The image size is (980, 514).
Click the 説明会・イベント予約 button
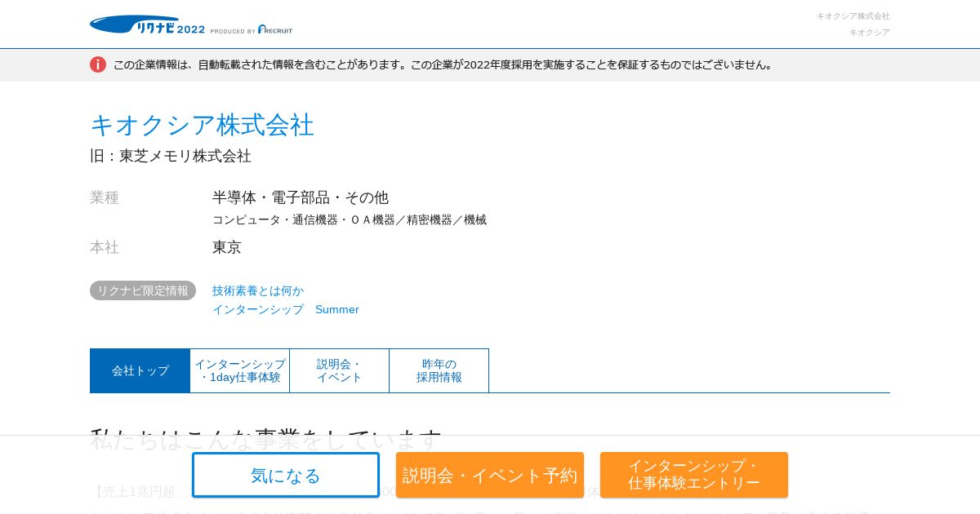coord(490,475)
